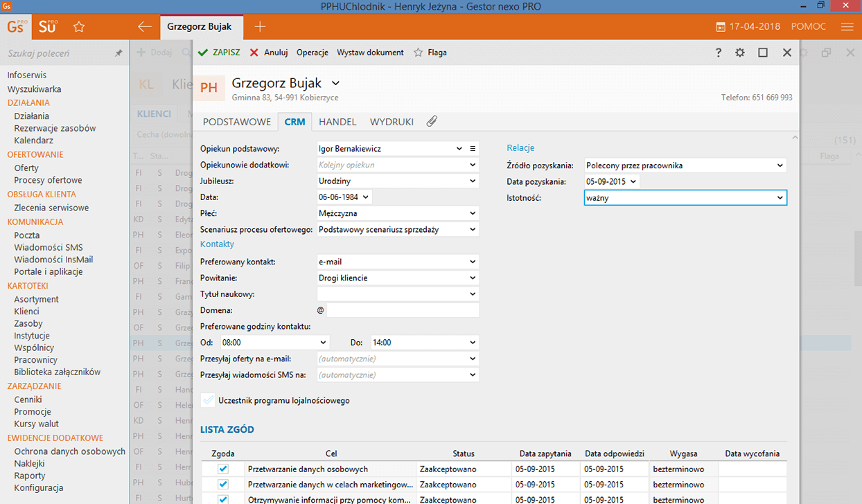Open the POMOC help menu
Screen dimensions: 862x504
[809, 27]
